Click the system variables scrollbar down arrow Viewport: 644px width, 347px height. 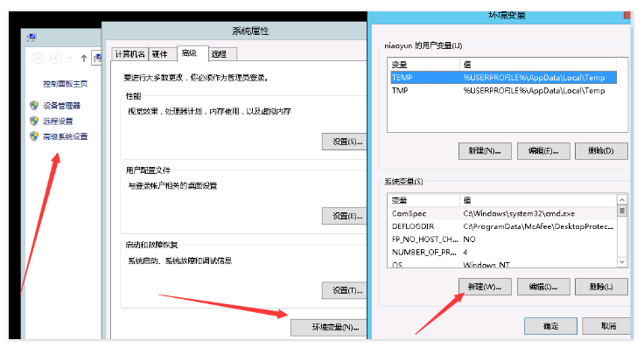pyautogui.click(x=622, y=261)
